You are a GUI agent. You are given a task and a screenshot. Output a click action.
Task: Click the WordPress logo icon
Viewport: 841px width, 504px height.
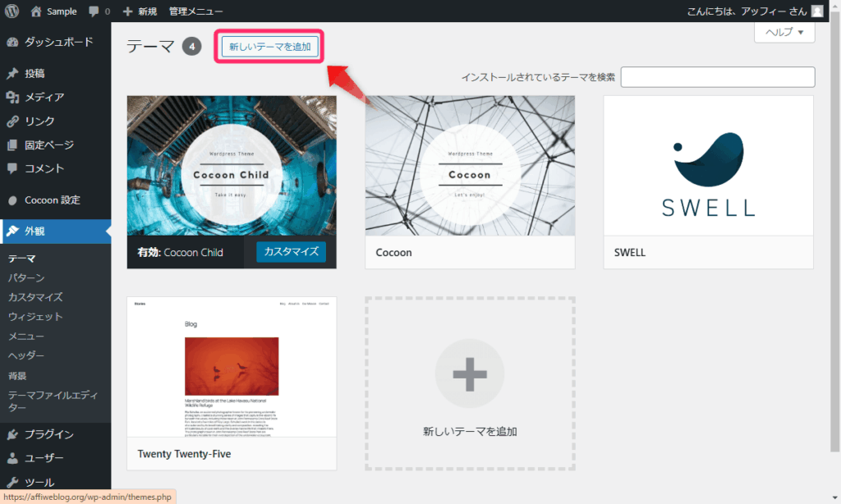pyautogui.click(x=11, y=11)
